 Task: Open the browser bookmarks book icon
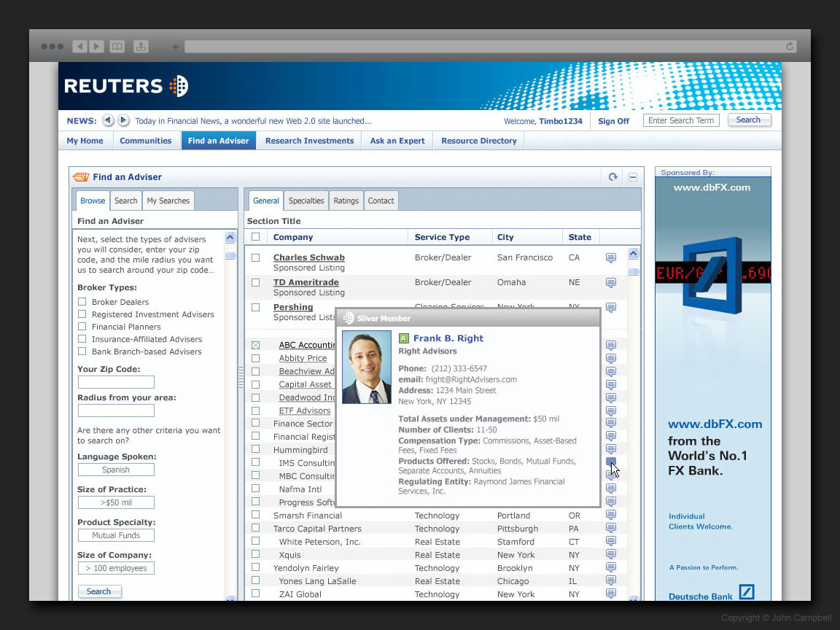117,47
